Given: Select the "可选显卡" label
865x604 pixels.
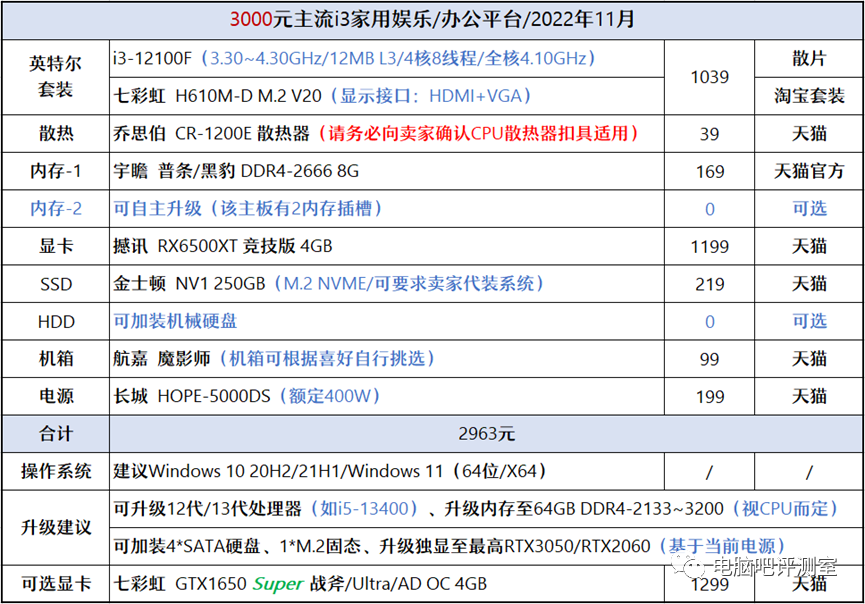Looking at the screenshot, I should 56,584.
